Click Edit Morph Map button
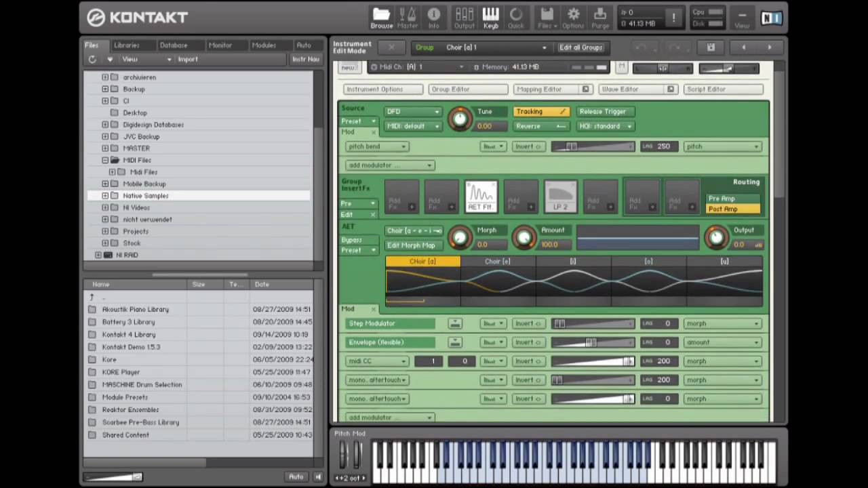This screenshot has width=868, height=488. (x=412, y=245)
